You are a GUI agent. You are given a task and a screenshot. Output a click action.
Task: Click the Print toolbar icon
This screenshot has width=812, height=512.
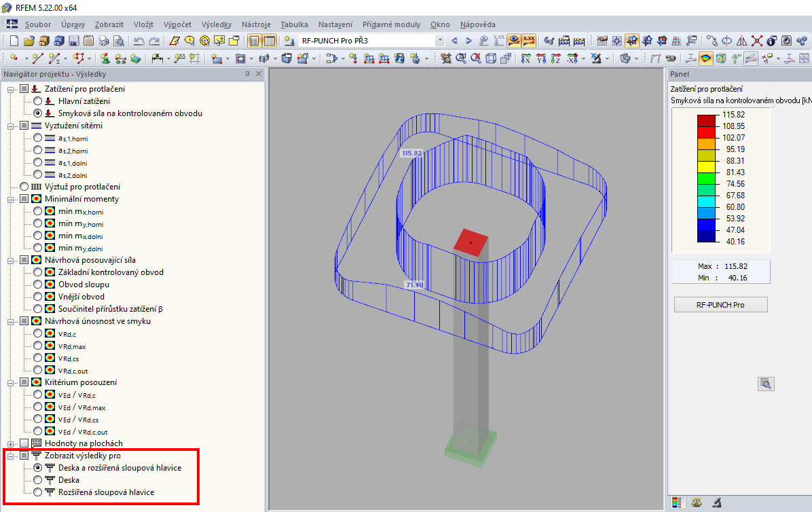tap(104, 40)
